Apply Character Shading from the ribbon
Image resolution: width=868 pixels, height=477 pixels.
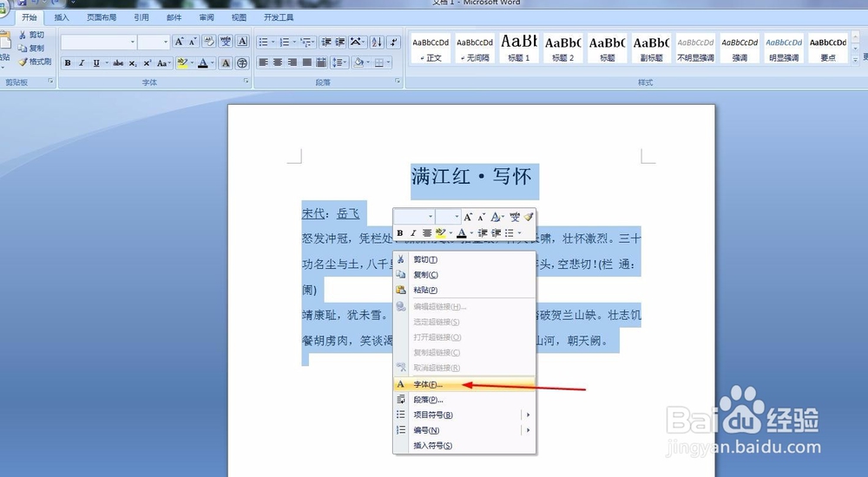click(x=226, y=63)
